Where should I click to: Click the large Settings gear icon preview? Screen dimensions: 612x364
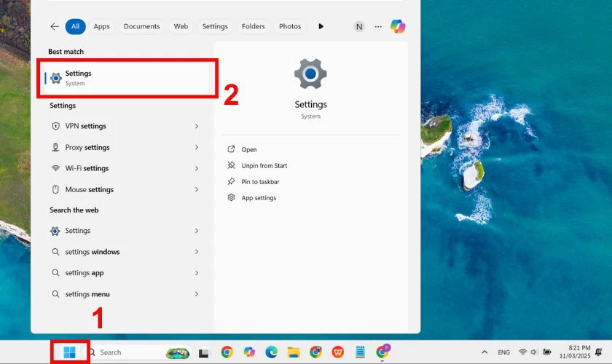pos(310,74)
